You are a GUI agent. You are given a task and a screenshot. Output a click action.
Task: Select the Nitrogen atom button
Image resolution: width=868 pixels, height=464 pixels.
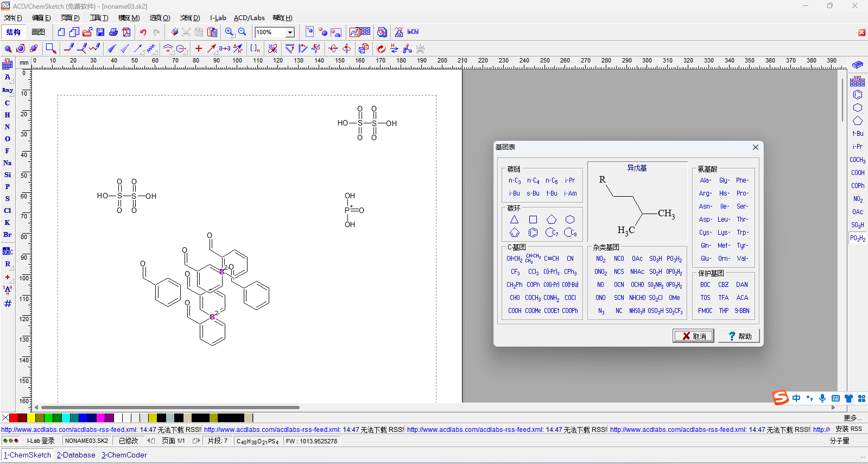click(x=8, y=127)
